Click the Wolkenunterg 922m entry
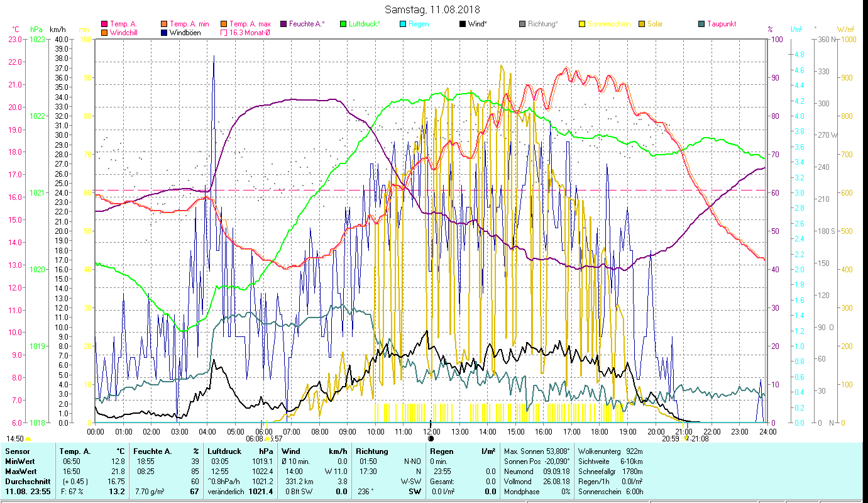The height and width of the screenshot is (503, 868). point(610,451)
